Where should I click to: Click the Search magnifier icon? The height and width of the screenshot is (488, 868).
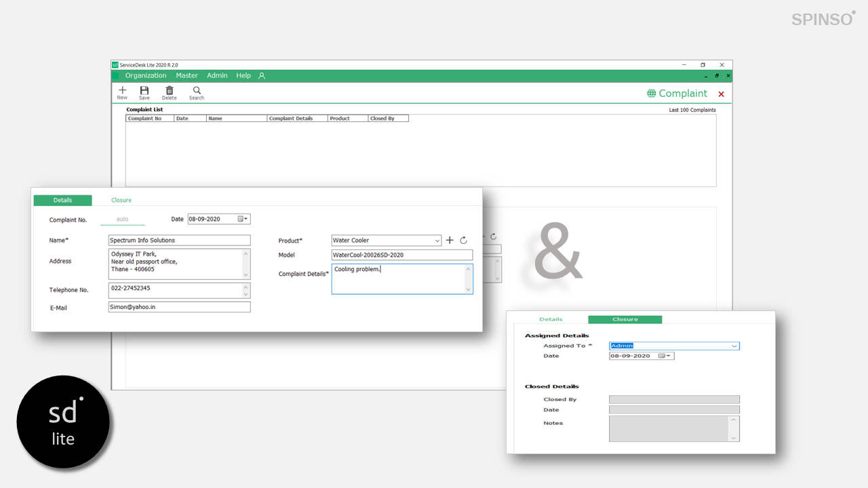pyautogui.click(x=197, y=91)
